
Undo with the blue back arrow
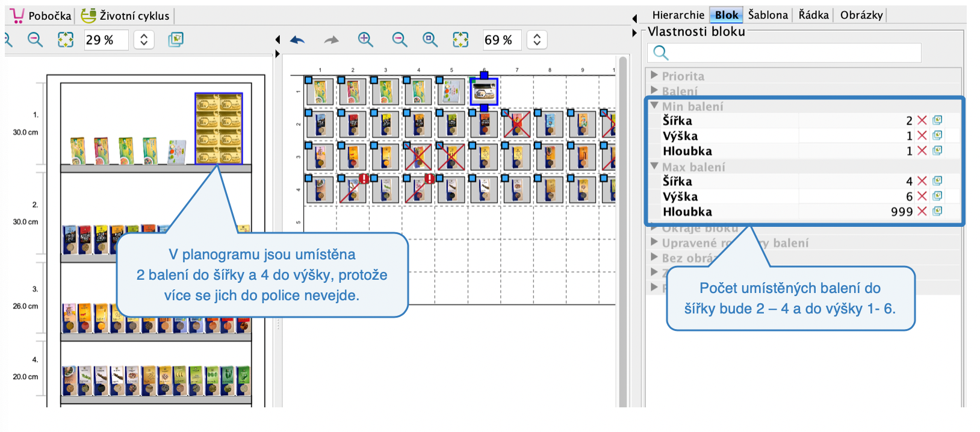(297, 40)
